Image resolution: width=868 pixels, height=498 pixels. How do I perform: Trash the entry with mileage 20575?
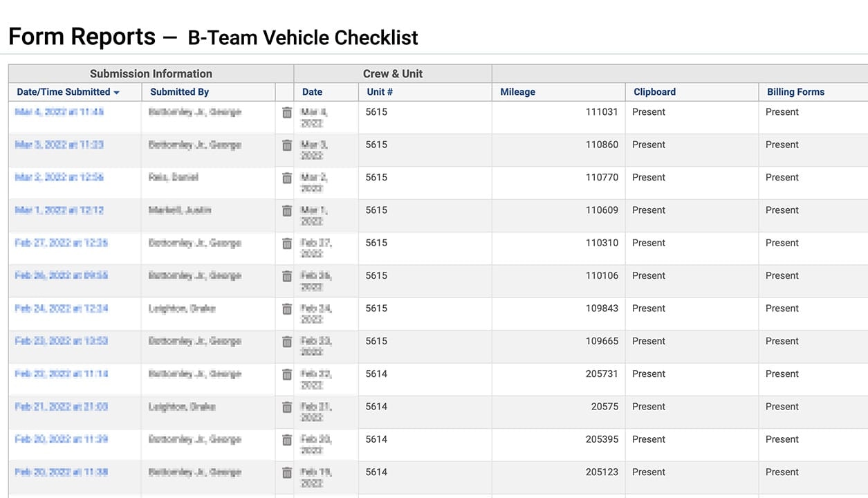[287, 407]
